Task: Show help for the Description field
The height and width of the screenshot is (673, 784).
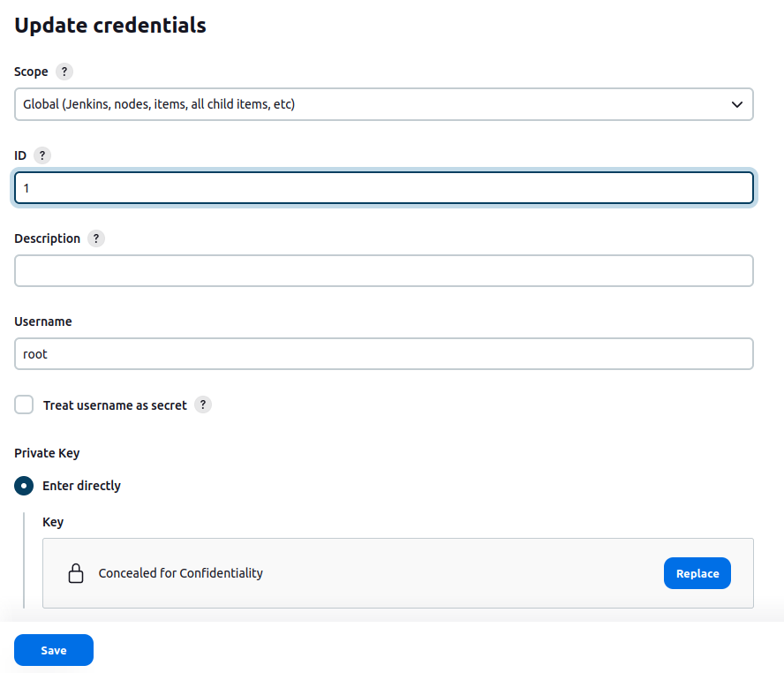Action: (96, 238)
